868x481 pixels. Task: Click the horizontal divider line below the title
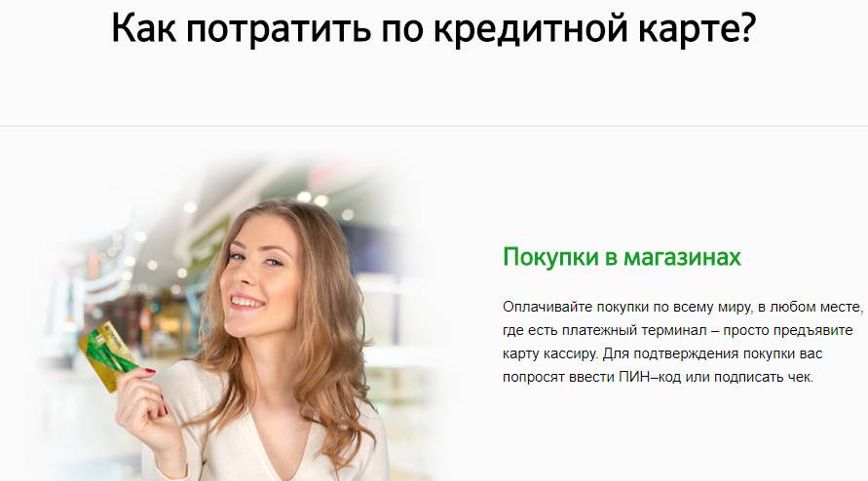coord(434,127)
